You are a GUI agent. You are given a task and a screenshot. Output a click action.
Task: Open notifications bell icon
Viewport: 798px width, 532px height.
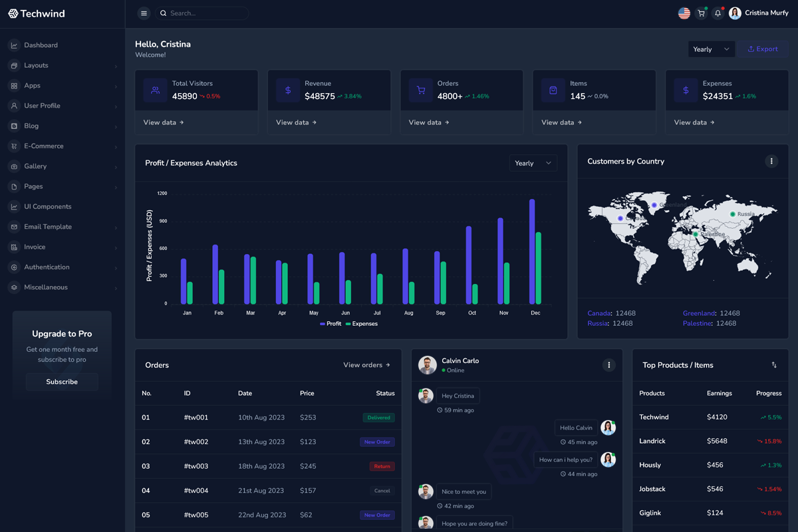tap(718, 13)
